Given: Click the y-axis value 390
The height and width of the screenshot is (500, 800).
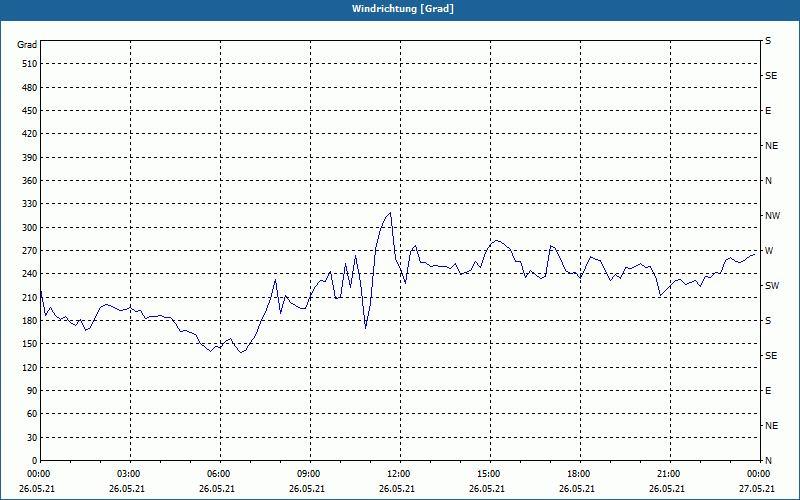Looking at the screenshot, I should pos(29,158).
